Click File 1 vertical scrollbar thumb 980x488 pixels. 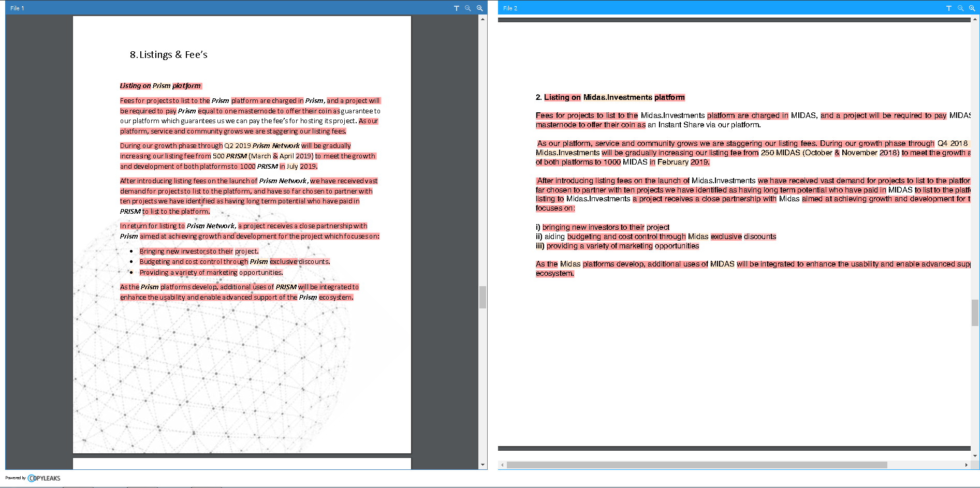click(x=482, y=297)
